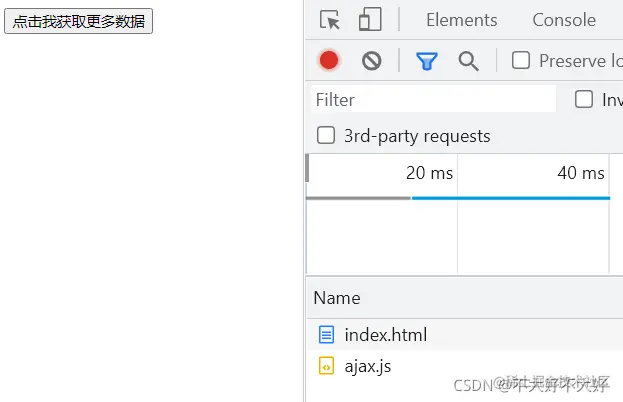Image resolution: width=623 pixels, height=402 pixels.
Task: Toggle the device toolbar icon
Action: pyautogui.click(x=370, y=19)
